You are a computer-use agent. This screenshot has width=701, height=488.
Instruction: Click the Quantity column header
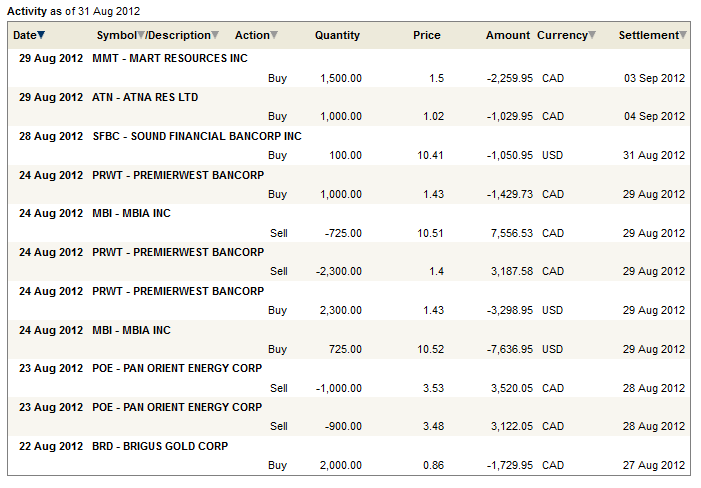click(x=337, y=35)
